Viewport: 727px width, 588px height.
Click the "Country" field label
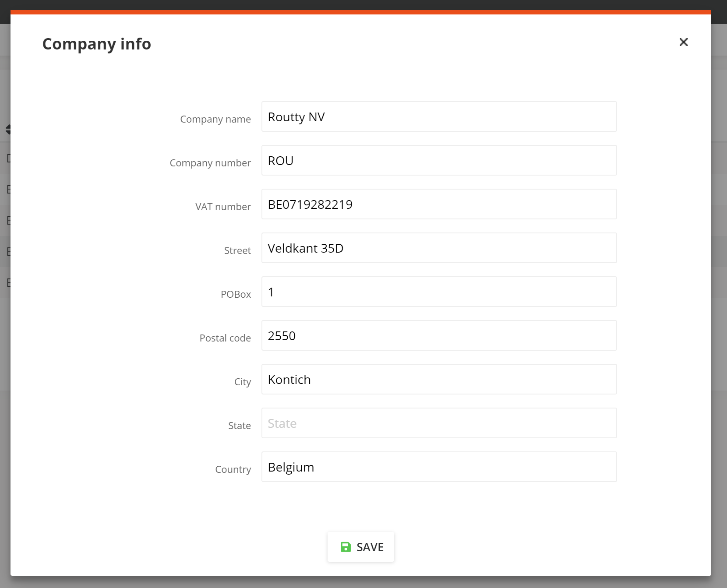[233, 469]
